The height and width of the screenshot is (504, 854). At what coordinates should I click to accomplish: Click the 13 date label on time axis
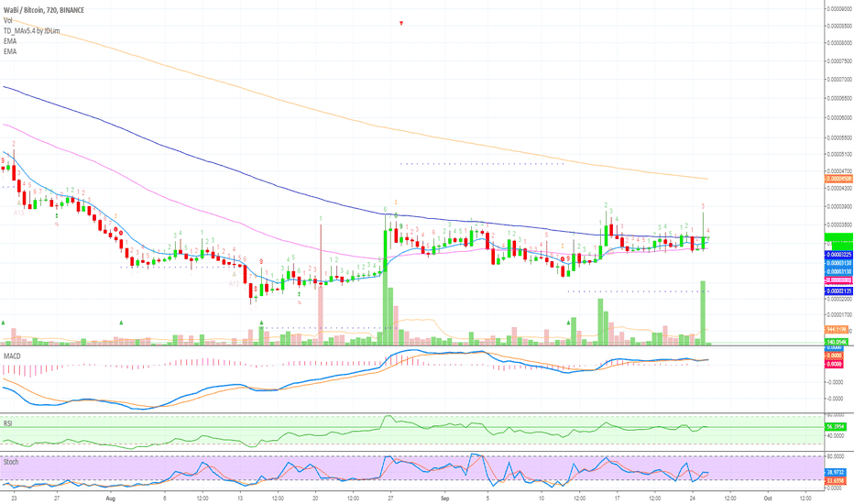coord(240,498)
